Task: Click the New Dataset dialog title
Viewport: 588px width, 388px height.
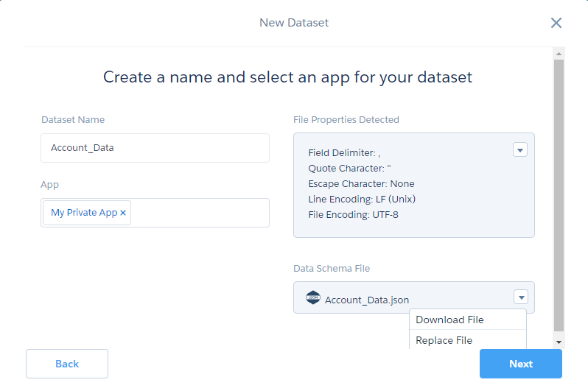Action: click(294, 23)
